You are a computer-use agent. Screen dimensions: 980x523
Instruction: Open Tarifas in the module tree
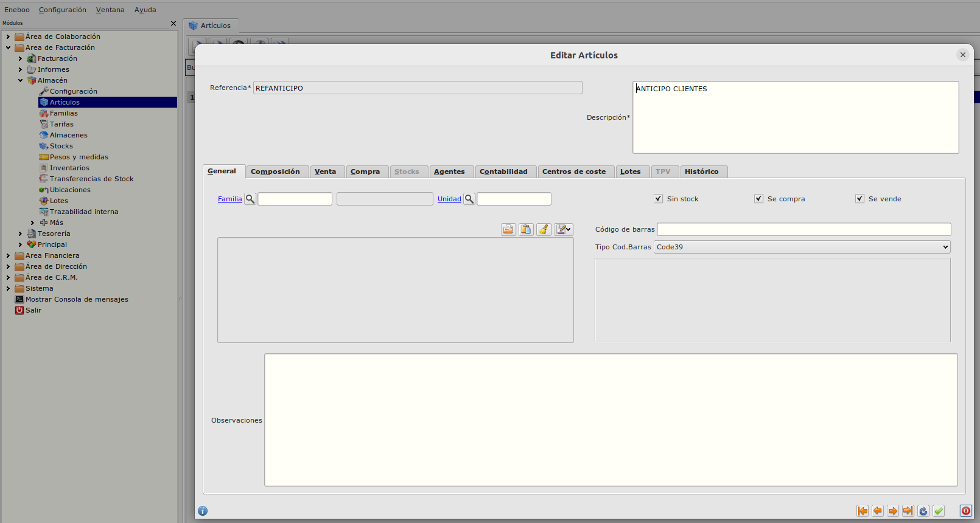[61, 124]
